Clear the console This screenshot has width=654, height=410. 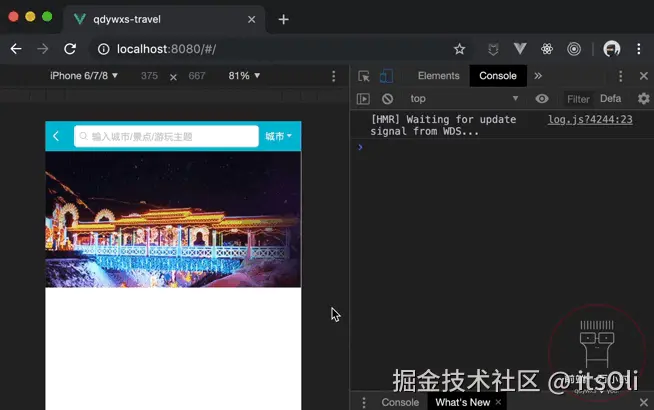click(387, 99)
